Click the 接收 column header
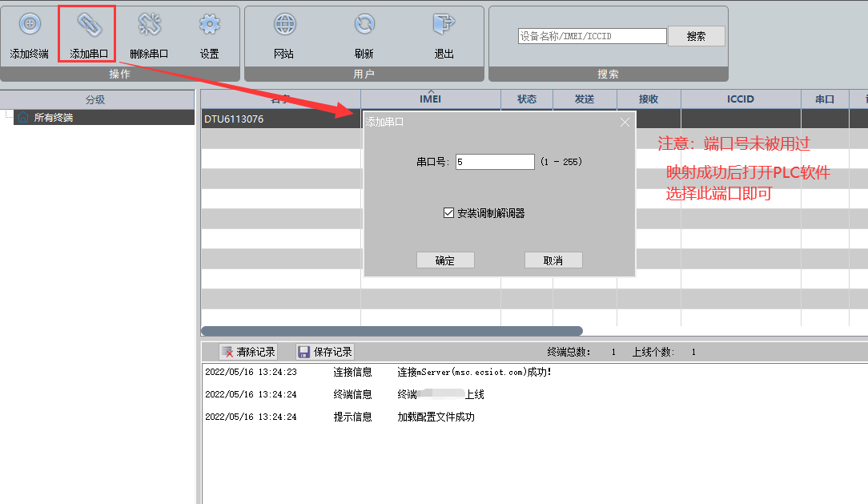Image resolution: width=868 pixels, height=504 pixels. point(649,99)
